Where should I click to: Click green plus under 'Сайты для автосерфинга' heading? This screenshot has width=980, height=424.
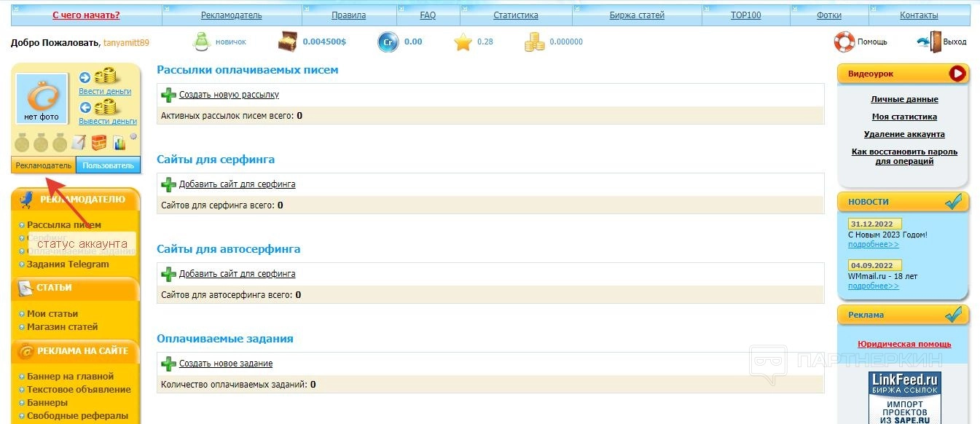[169, 274]
